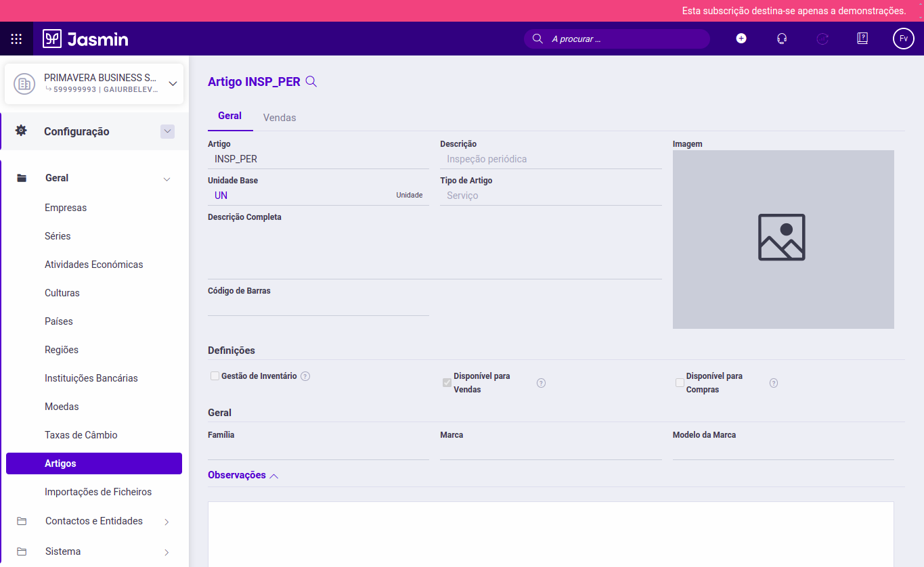Switch to the Vendas tab
Image resolution: width=924 pixels, height=567 pixels.
tap(280, 118)
